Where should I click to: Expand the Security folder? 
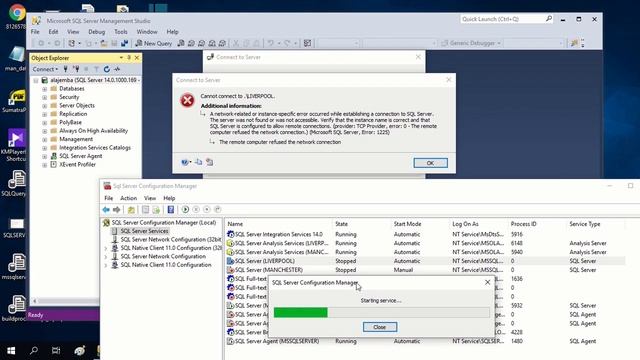44,97
